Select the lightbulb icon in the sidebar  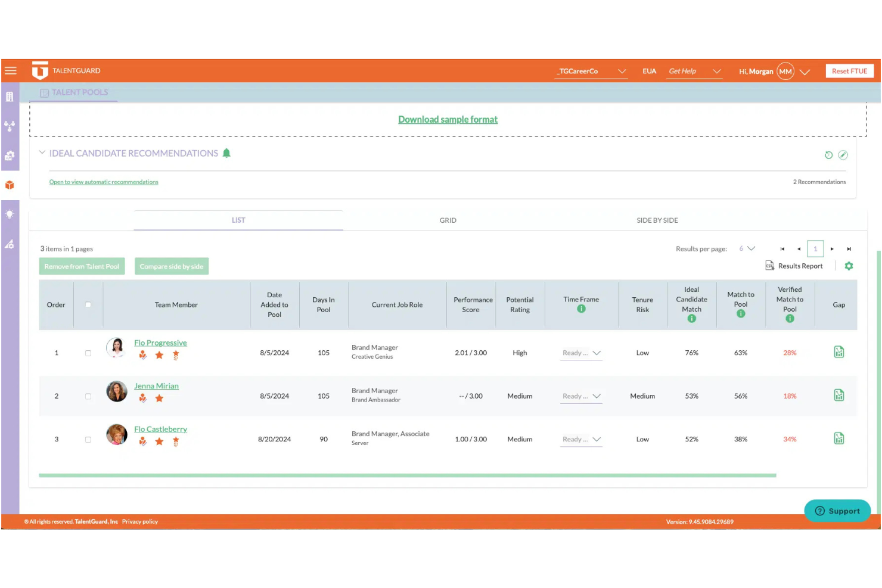click(x=10, y=214)
